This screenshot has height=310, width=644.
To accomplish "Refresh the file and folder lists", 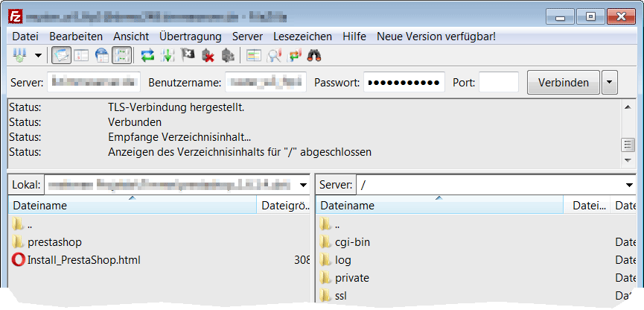I will click(x=147, y=55).
